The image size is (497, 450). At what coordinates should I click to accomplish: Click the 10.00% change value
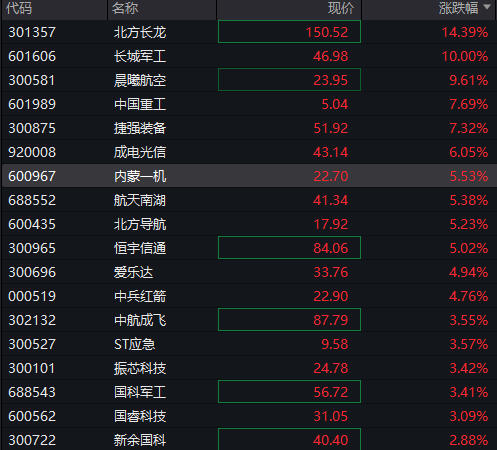465,56
